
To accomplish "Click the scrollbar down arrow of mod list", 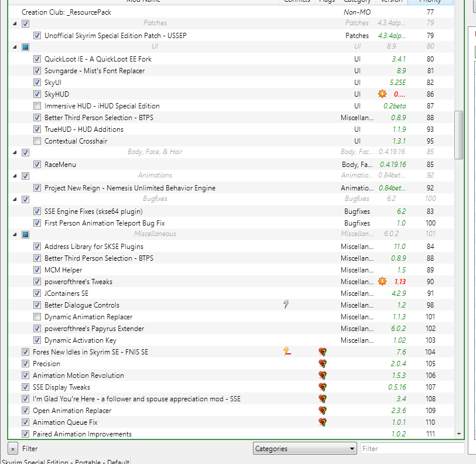I will pos(459,434).
